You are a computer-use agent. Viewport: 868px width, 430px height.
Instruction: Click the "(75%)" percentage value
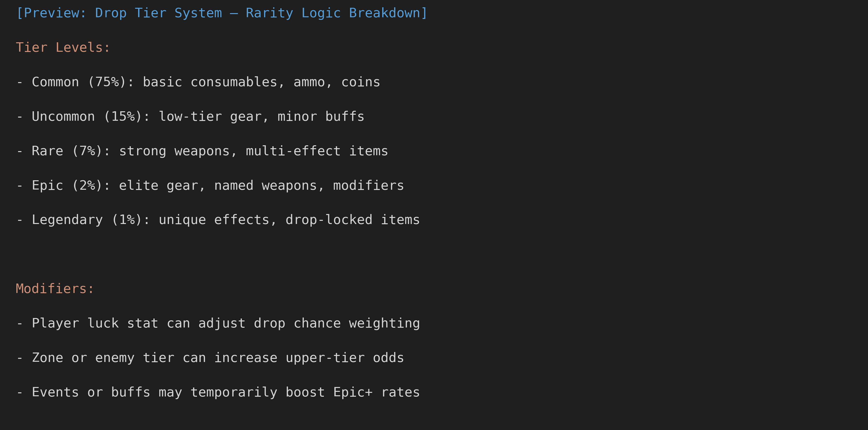[x=107, y=82]
